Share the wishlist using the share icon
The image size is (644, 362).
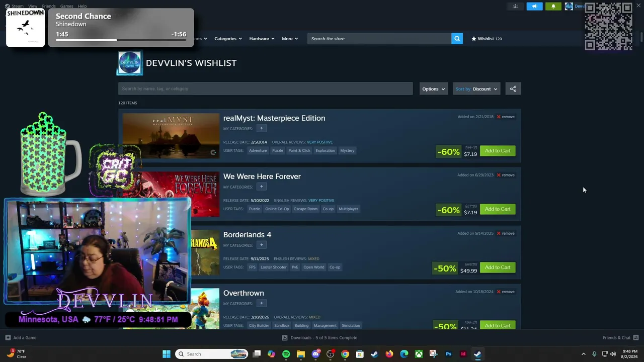click(x=513, y=89)
